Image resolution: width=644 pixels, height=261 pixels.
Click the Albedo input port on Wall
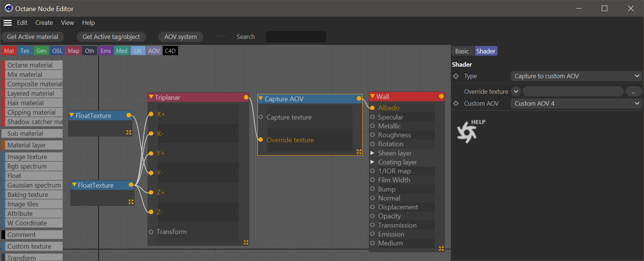372,108
